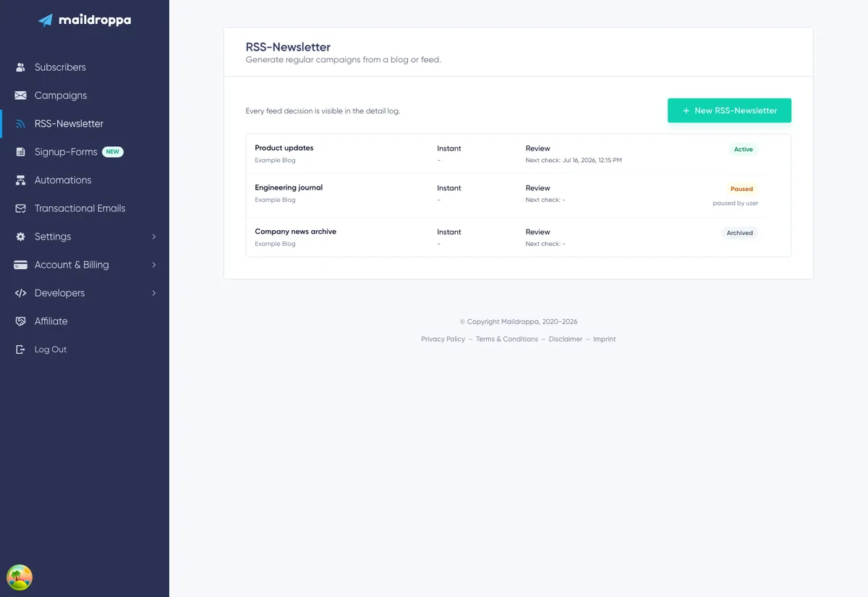The height and width of the screenshot is (597, 868).
Task: Open the Imprint footer link
Action: [x=605, y=339]
